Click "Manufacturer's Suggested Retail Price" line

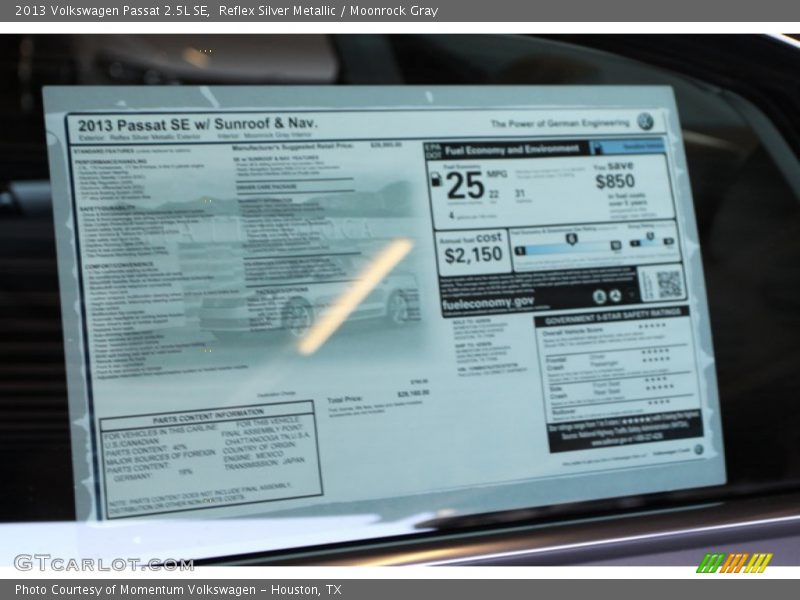click(x=292, y=147)
